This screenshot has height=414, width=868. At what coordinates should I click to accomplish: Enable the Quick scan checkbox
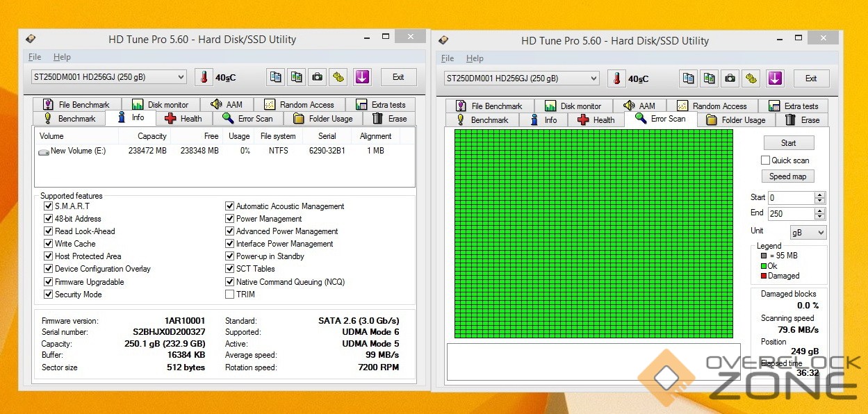point(765,160)
